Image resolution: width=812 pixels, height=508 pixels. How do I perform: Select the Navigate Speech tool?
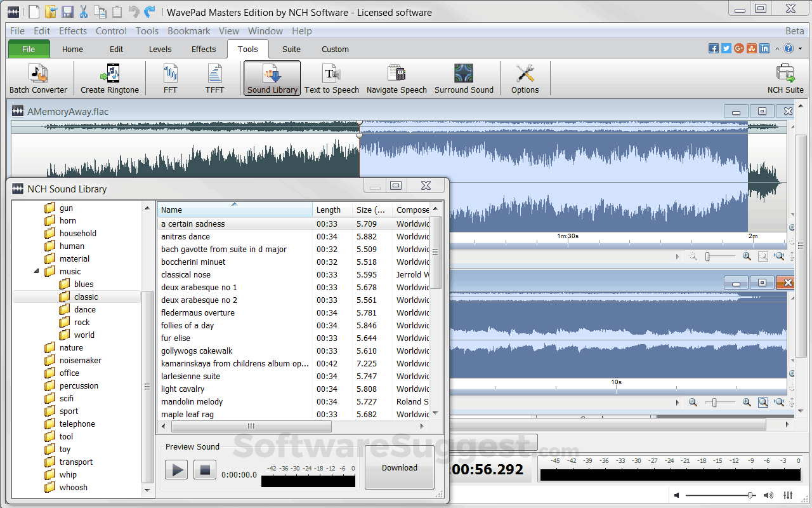(x=396, y=79)
